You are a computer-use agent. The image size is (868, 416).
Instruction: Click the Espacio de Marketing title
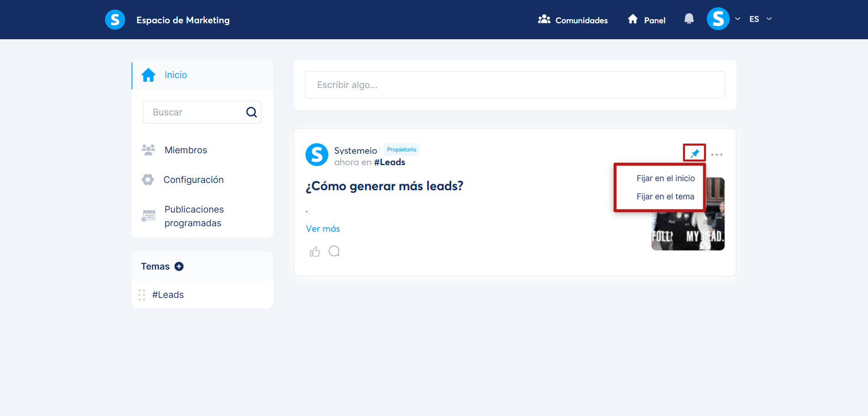tap(183, 20)
